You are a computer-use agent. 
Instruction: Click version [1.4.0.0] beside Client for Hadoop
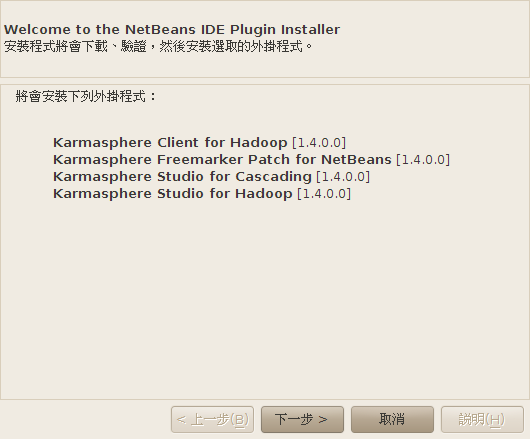click(x=319, y=143)
